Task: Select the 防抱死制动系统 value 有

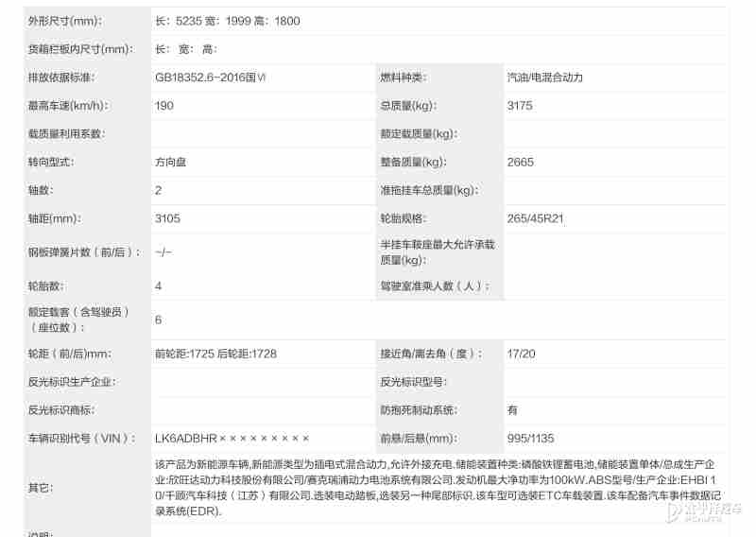Action: (512, 410)
